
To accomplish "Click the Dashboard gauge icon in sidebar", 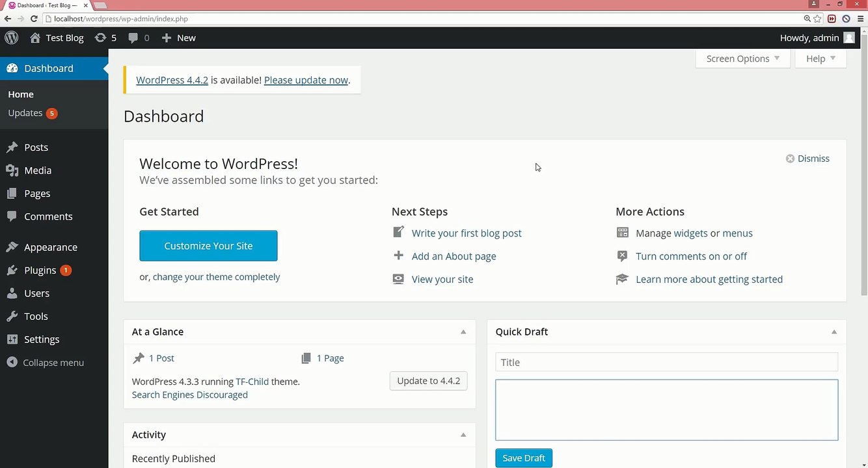I will (12, 68).
